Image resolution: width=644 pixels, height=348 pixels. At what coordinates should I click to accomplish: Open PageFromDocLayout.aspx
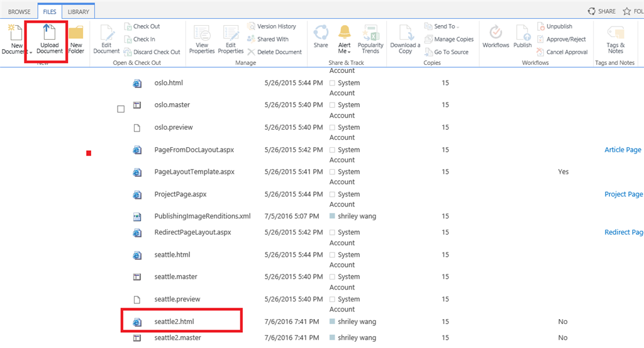point(194,150)
